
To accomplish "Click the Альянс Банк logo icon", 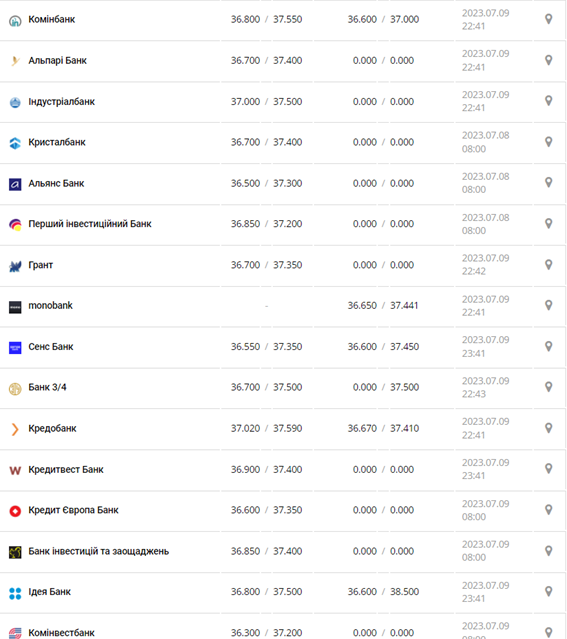I will [x=15, y=184].
